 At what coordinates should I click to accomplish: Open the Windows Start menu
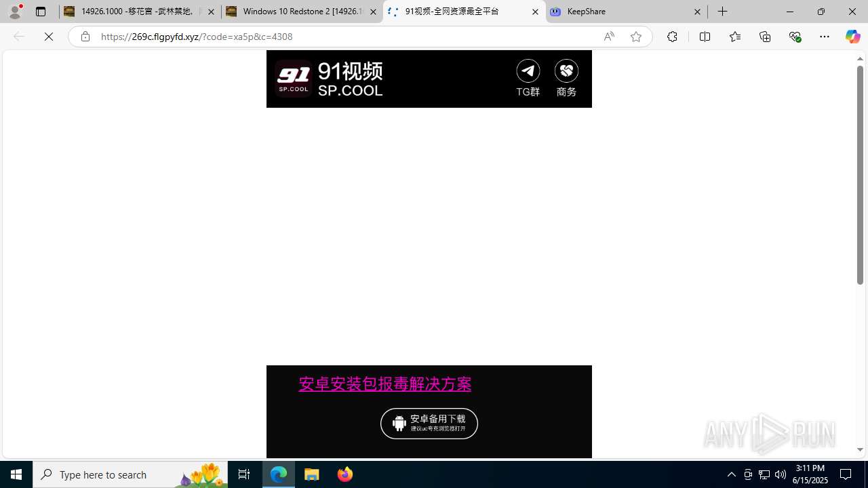coord(16,474)
